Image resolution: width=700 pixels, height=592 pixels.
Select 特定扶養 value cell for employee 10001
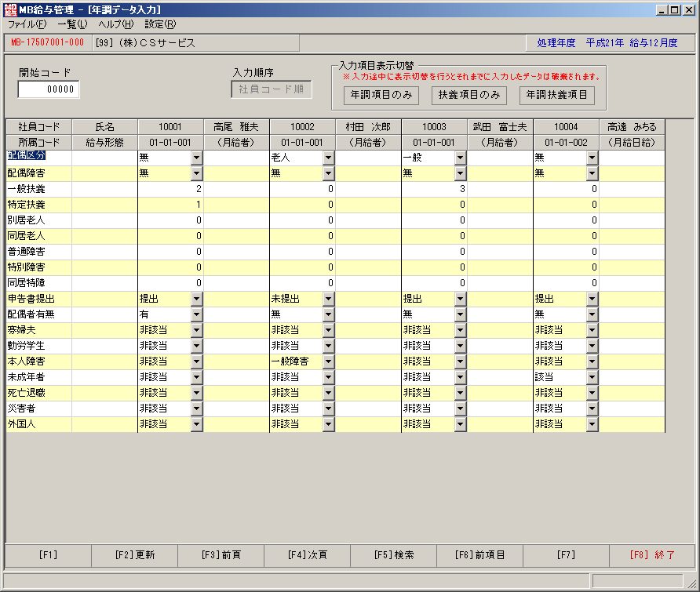[x=170, y=205]
